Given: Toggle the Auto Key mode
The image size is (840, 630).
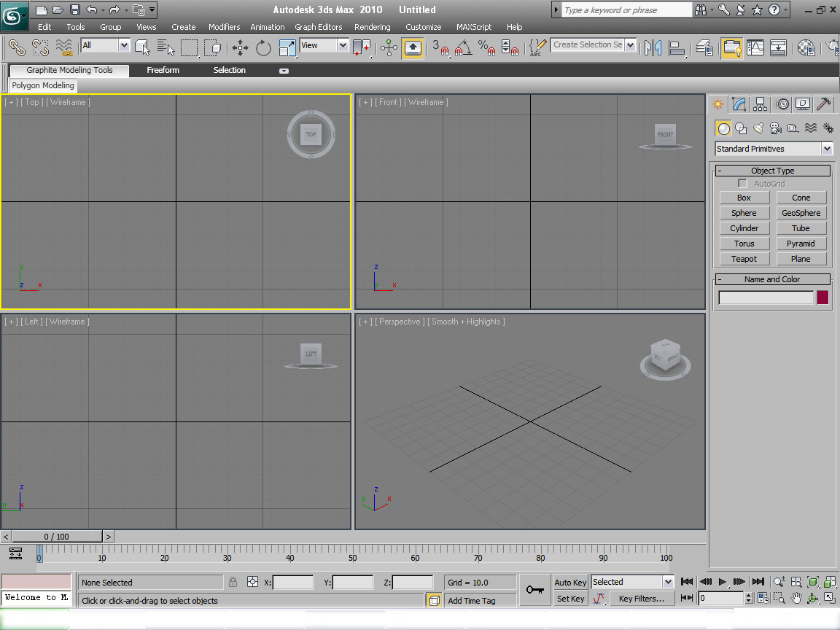Looking at the screenshot, I should point(570,583).
